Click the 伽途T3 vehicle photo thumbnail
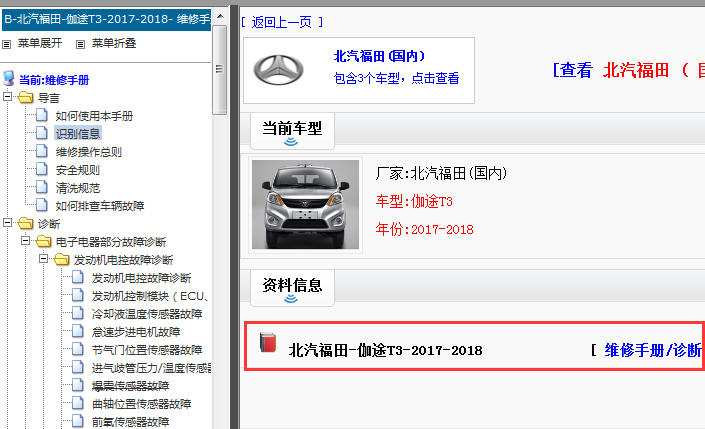Image resolution: width=705 pixels, height=429 pixels. [305, 205]
